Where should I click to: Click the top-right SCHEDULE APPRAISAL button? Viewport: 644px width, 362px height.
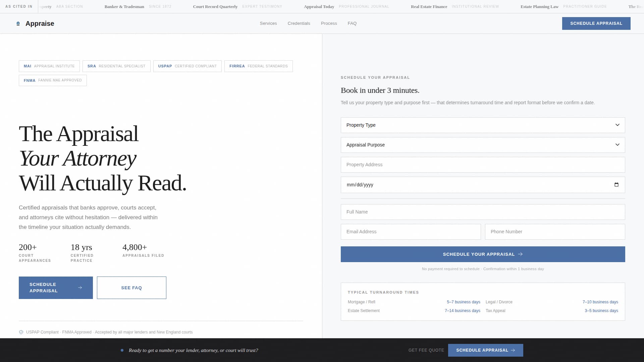point(596,23)
